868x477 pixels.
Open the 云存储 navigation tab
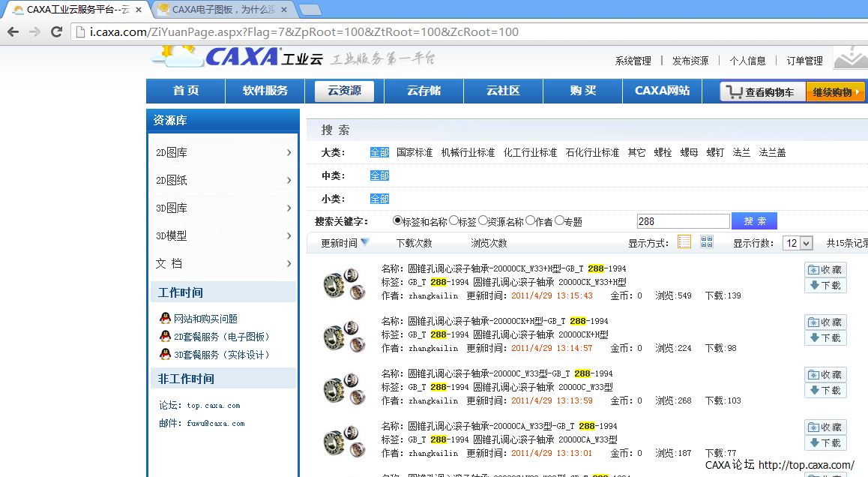click(x=424, y=91)
